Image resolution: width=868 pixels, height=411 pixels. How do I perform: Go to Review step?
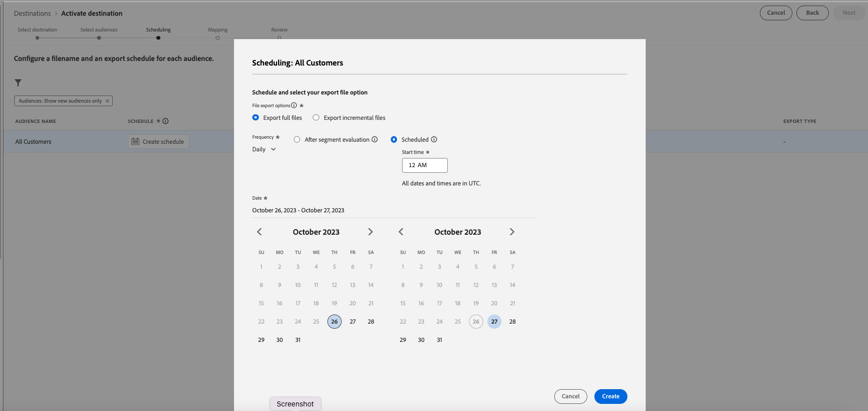tap(279, 33)
